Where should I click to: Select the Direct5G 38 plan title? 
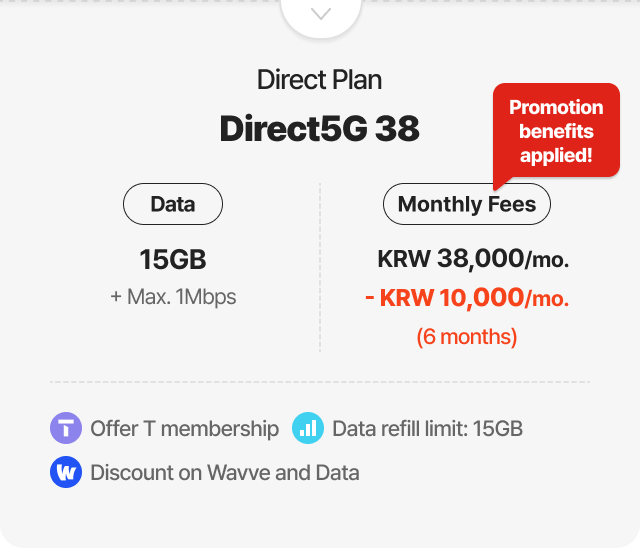(320, 129)
